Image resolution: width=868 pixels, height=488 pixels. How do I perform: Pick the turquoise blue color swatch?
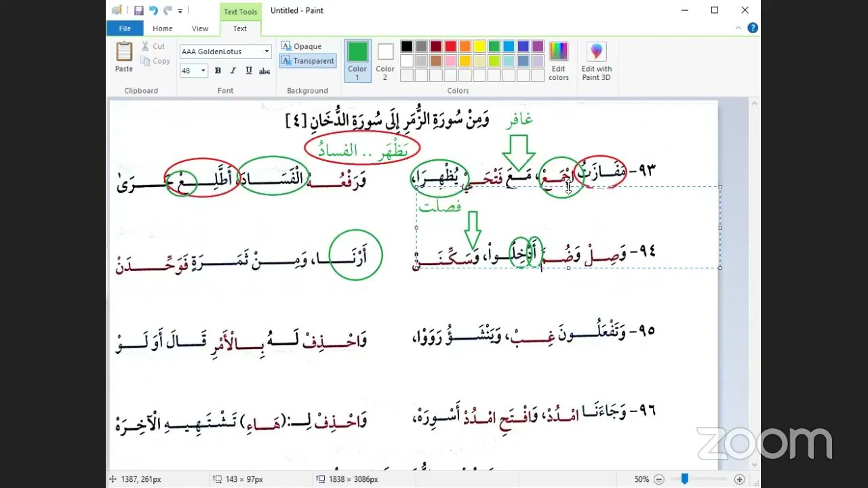[509, 46]
